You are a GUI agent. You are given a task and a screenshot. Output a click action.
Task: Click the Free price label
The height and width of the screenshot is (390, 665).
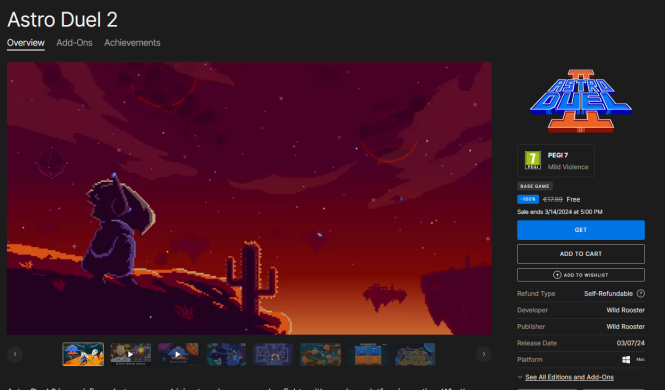(x=573, y=199)
